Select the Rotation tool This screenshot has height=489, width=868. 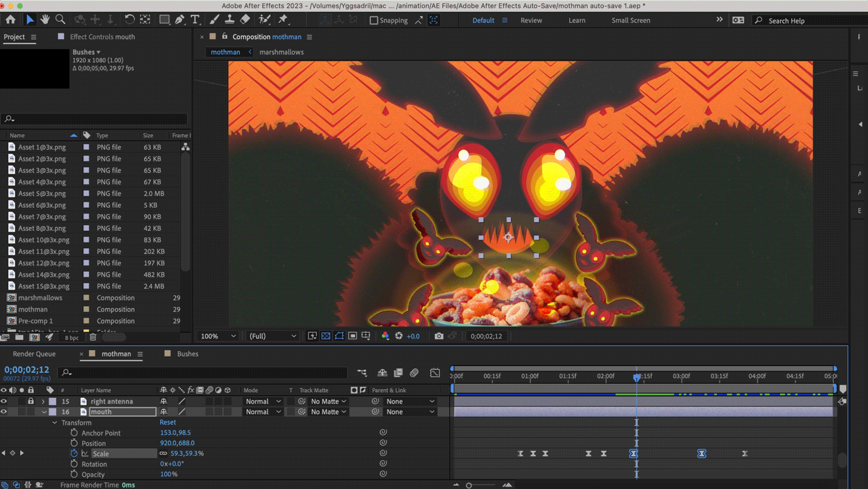(x=129, y=20)
